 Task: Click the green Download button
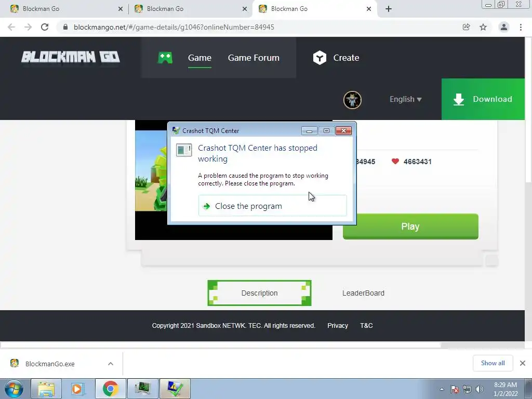483,99
